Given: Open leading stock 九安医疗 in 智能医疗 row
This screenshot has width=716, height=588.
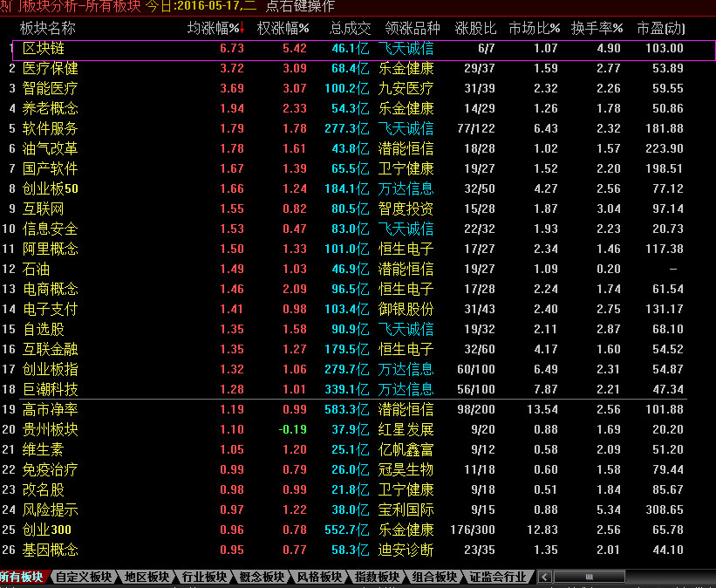Looking at the screenshot, I should pos(406,88).
